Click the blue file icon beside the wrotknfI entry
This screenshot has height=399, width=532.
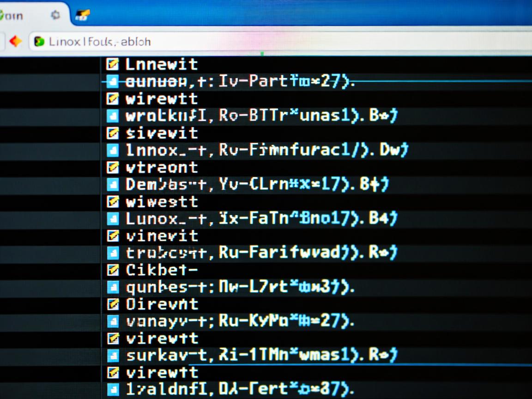[113, 115]
